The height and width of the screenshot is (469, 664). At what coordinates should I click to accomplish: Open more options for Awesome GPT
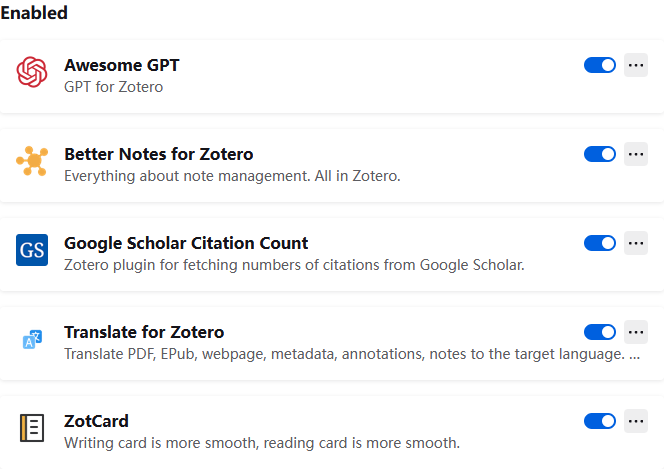coord(636,65)
